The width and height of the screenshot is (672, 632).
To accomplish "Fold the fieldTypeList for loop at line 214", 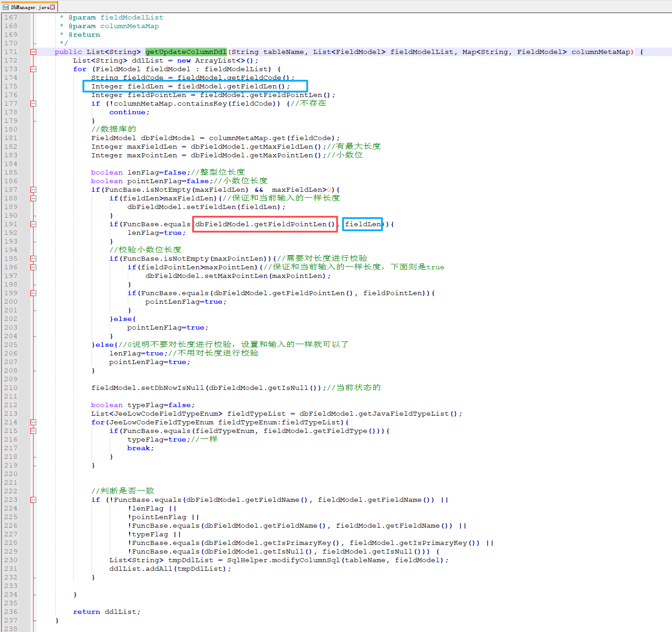I will (x=33, y=423).
